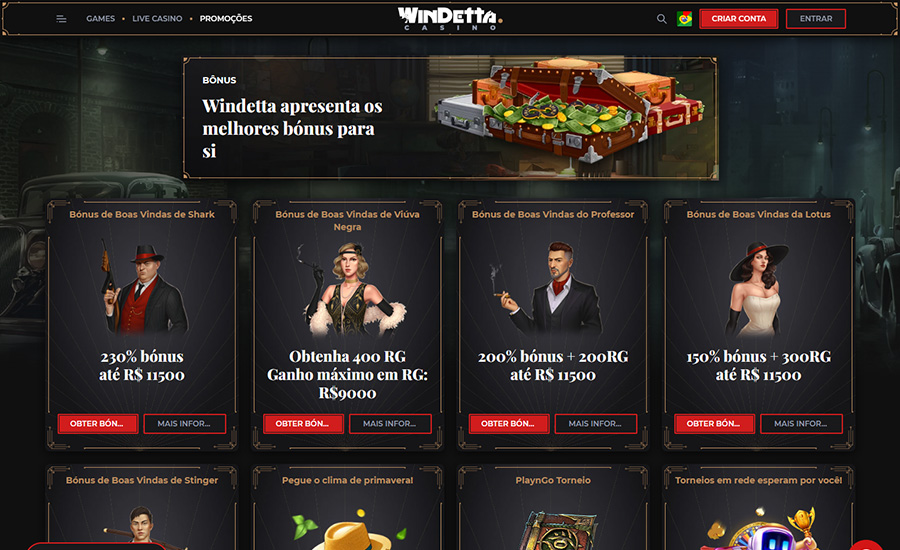This screenshot has height=550, width=900.
Task: Click the red chat bubble icon
Action: point(866,545)
